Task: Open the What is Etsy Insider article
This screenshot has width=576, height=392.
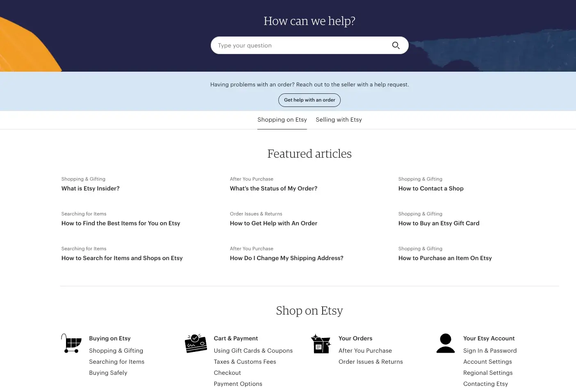Action: coord(90,188)
